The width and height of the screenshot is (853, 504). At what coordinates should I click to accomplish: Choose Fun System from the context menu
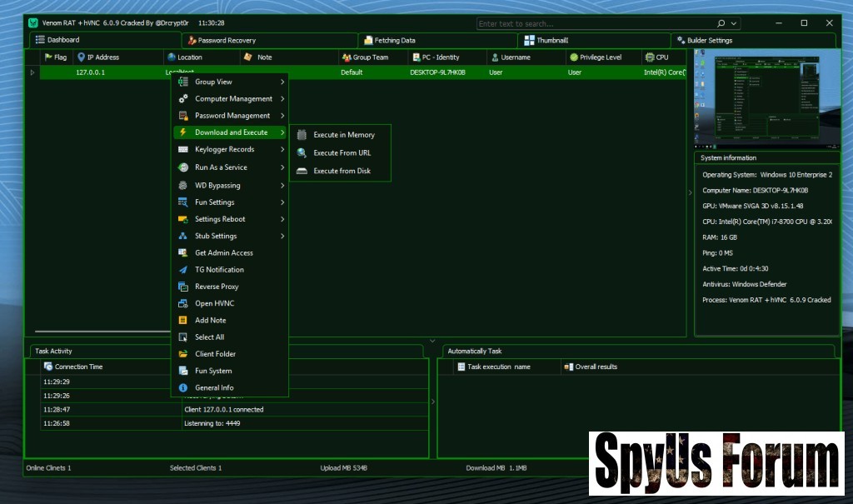[213, 371]
